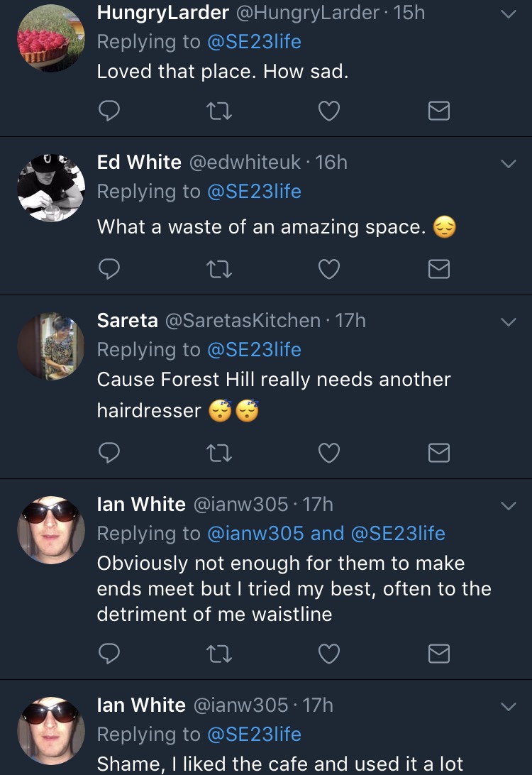The image size is (532, 775).
Task: Open options chevron on HungryLarder's tweet
Action: 508,14
